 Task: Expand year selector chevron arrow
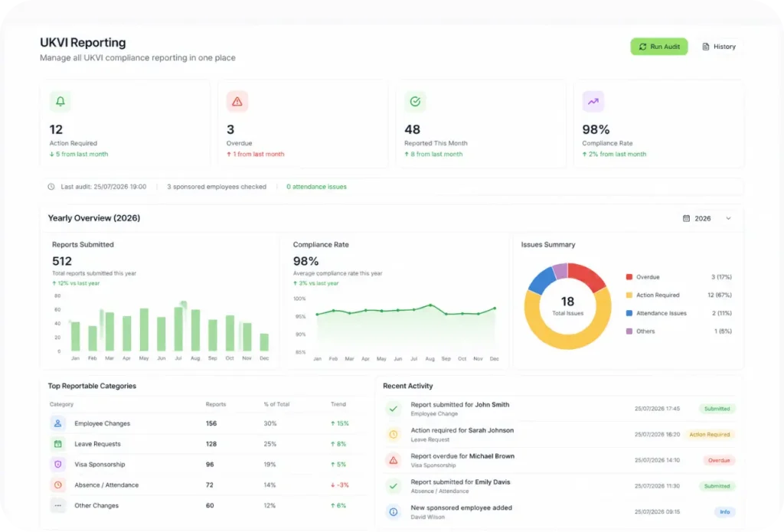729,218
